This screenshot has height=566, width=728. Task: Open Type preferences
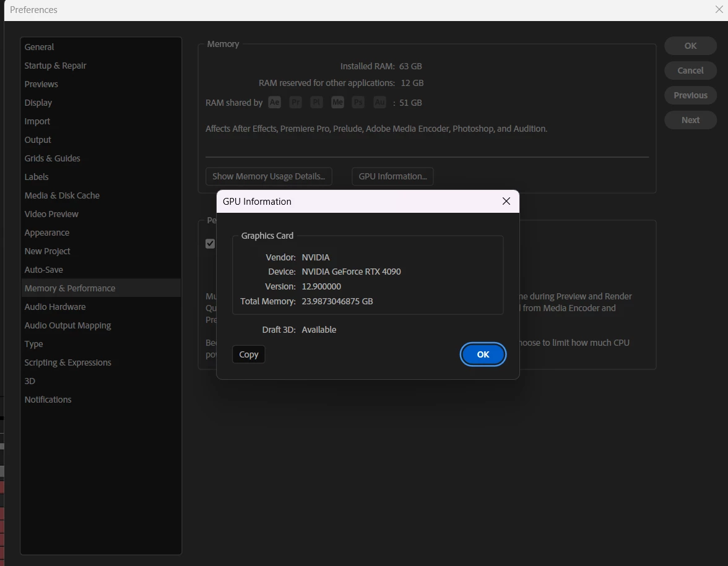pos(101,344)
